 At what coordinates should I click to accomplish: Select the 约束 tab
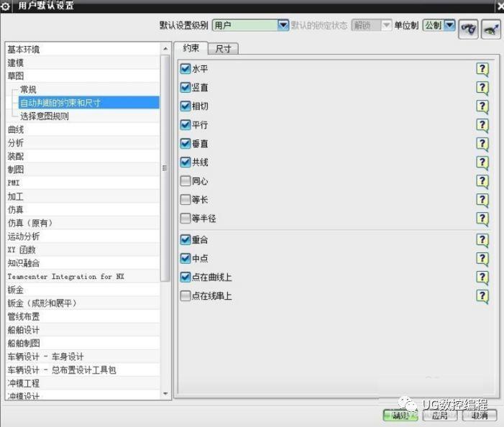coord(191,48)
